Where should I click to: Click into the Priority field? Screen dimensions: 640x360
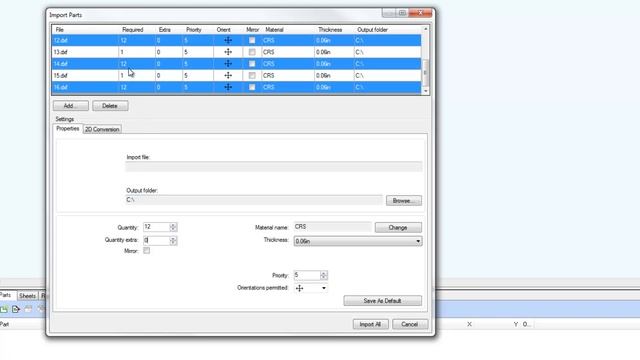[307, 275]
